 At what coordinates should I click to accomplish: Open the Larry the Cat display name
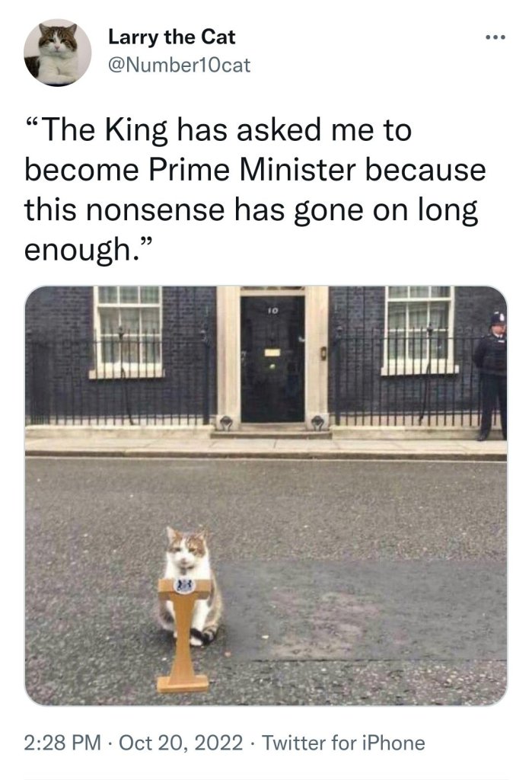click(171, 37)
